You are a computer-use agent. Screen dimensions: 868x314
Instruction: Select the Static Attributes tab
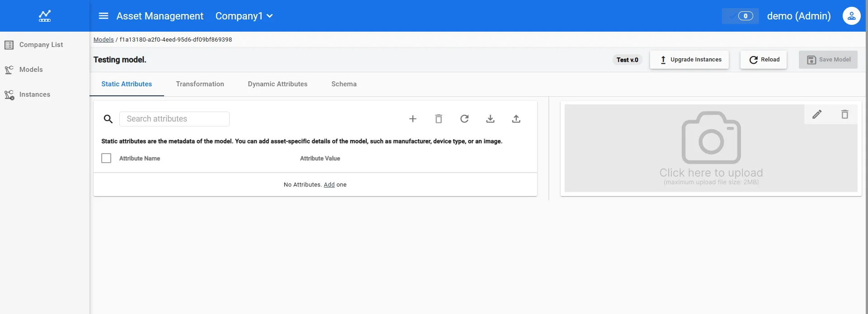pyautogui.click(x=127, y=84)
